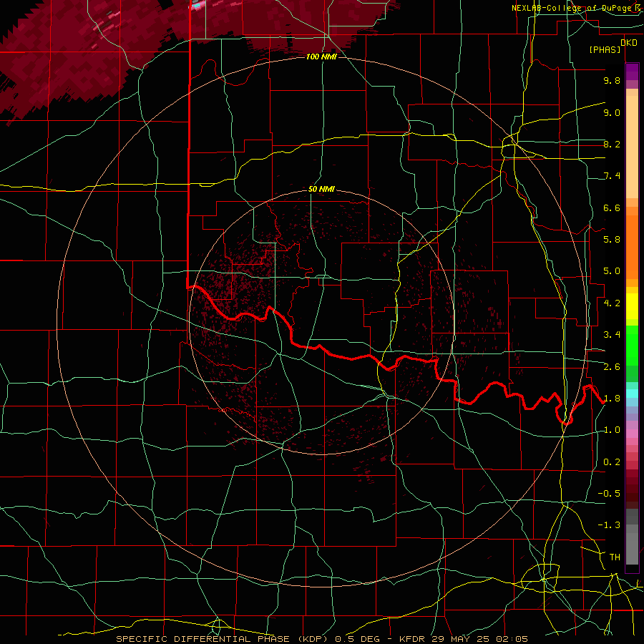Click the cyan band of the color scale
Screen dimensions: 644x644
click(x=632, y=394)
